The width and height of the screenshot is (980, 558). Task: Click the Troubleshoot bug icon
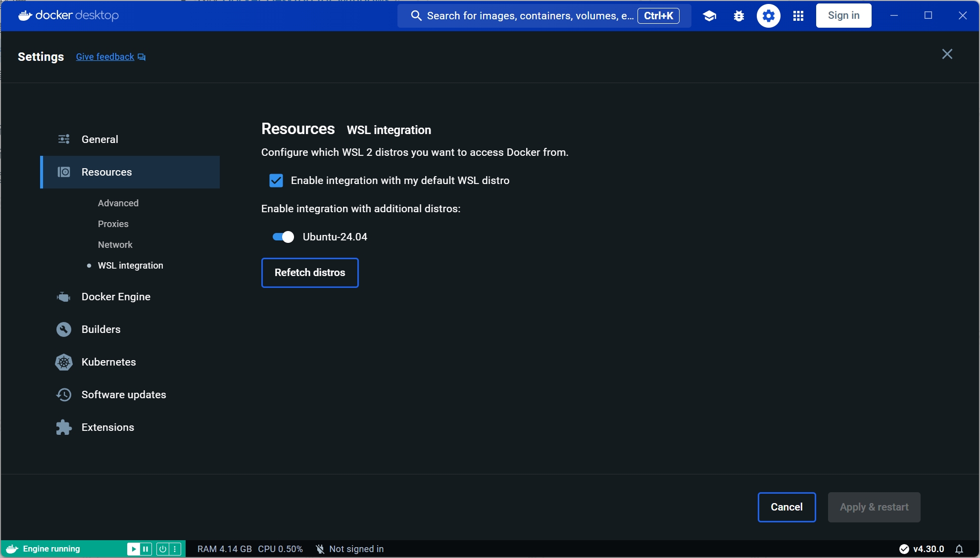tap(739, 16)
